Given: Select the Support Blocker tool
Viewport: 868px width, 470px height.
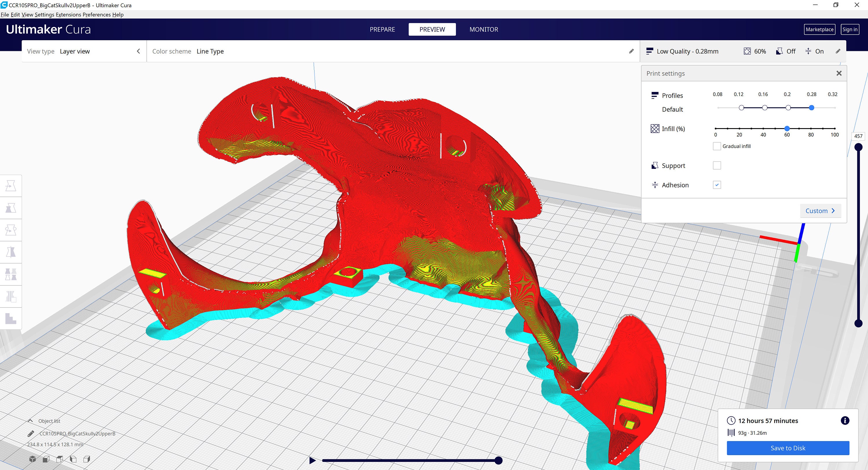Looking at the screenshot, I should (11, 296).
